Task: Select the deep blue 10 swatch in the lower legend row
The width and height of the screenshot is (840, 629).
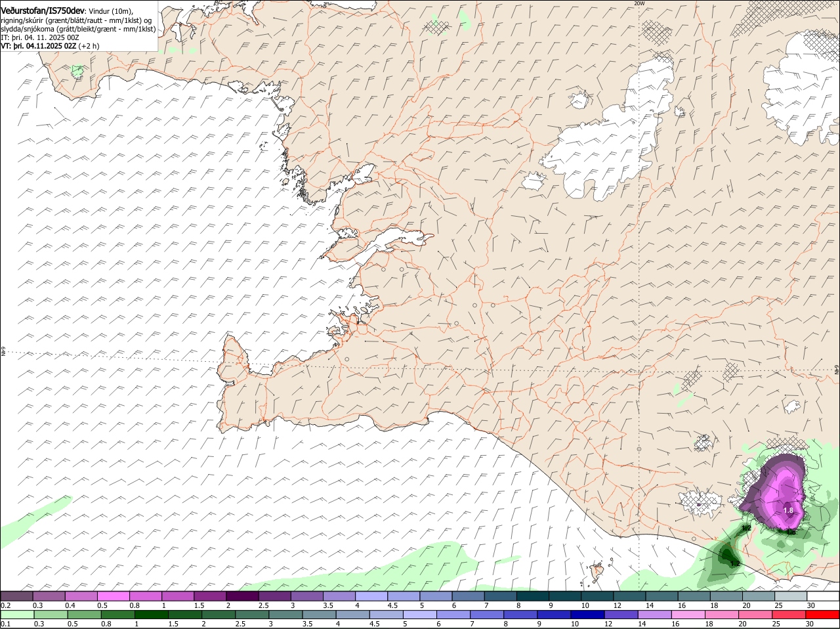Action: 587,615
